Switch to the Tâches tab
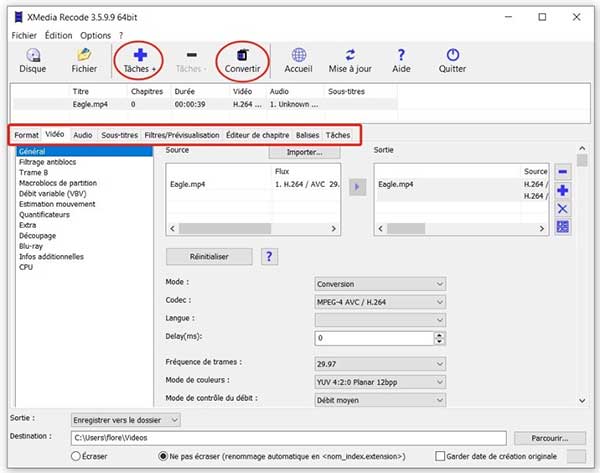The width and height of the screenshot is (600, 473). tap(338, 135)
